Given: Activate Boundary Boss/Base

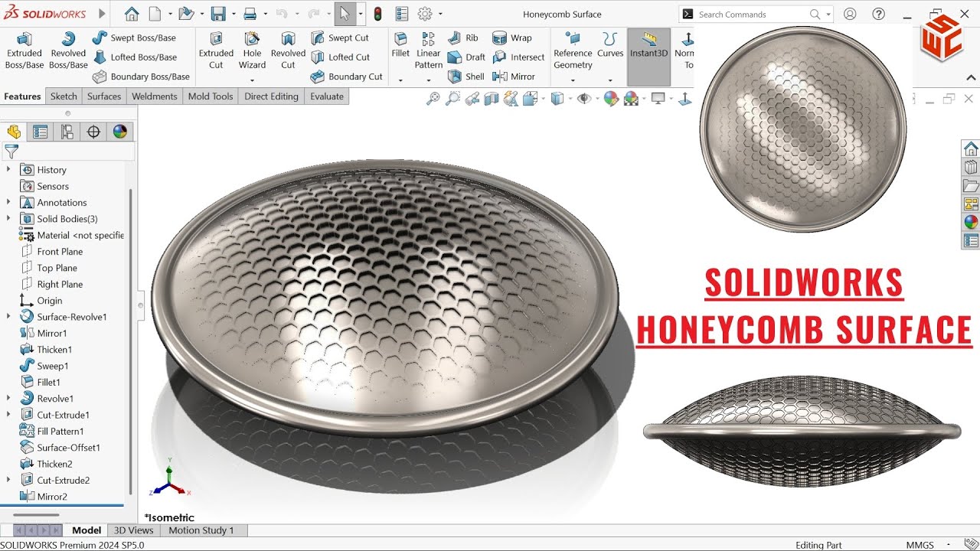Looking at the screenshot, I should coord(141,77).
